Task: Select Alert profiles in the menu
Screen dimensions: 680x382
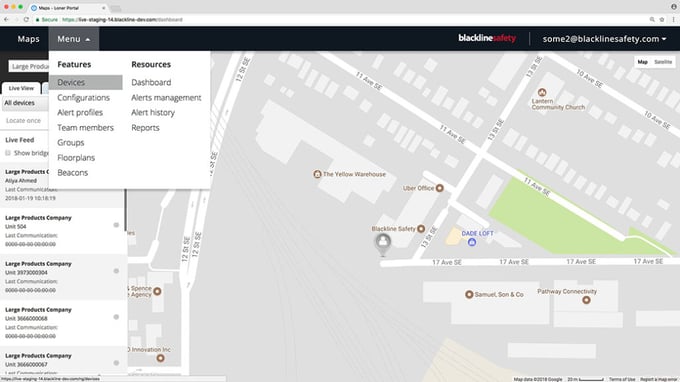Action: 80,112
